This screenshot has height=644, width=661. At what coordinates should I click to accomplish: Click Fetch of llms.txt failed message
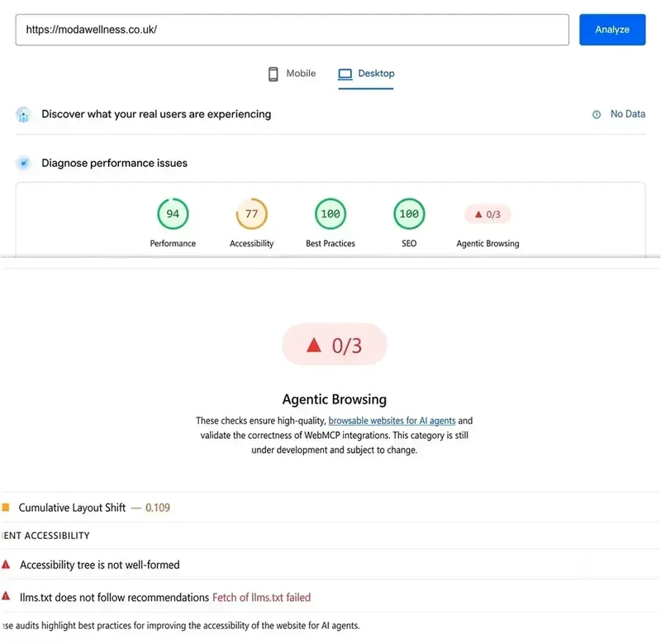(261, 597)
